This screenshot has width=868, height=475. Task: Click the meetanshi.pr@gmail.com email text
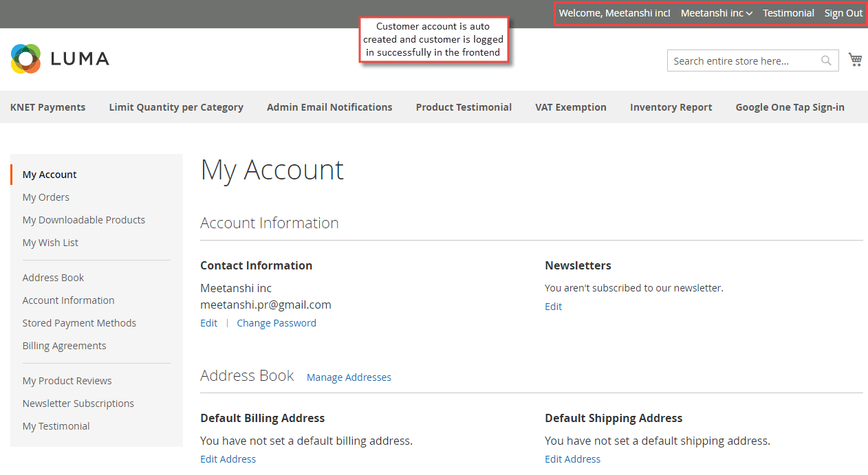click(x=265, y=305)
